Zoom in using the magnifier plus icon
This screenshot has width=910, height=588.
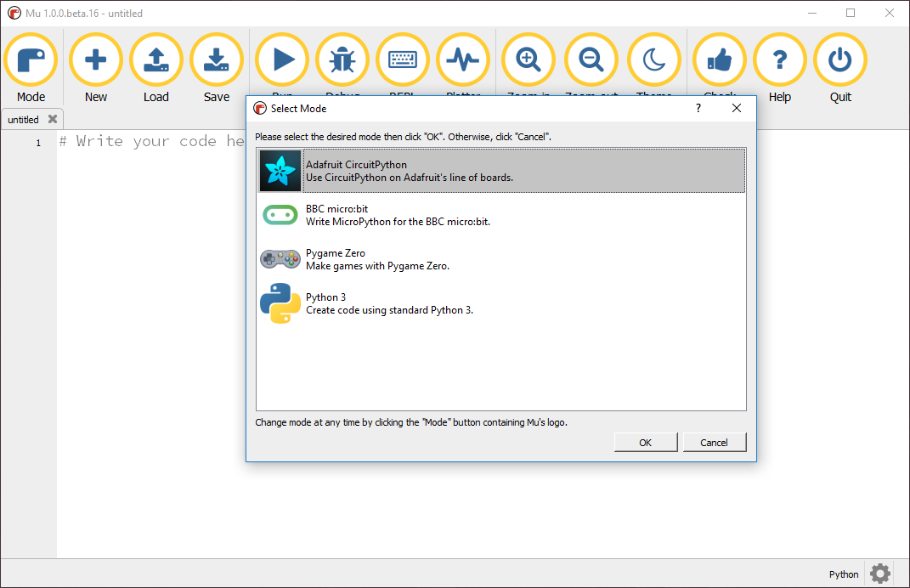[x=528, y=59]
